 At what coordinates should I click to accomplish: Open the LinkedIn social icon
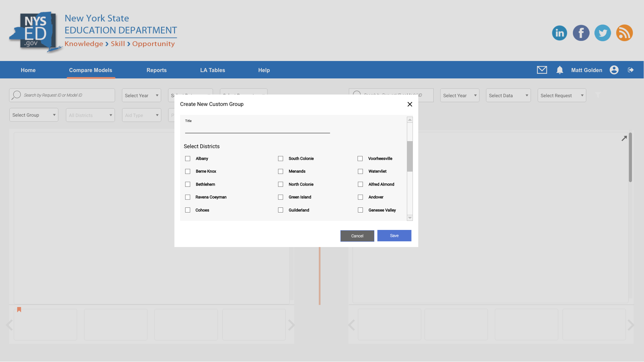coord(559,33)
